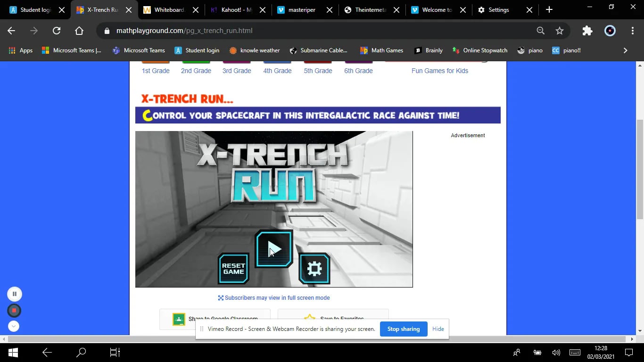Click Save to Favorites button
The width and height of the screenshot is (644, 362).
[333, 319]
